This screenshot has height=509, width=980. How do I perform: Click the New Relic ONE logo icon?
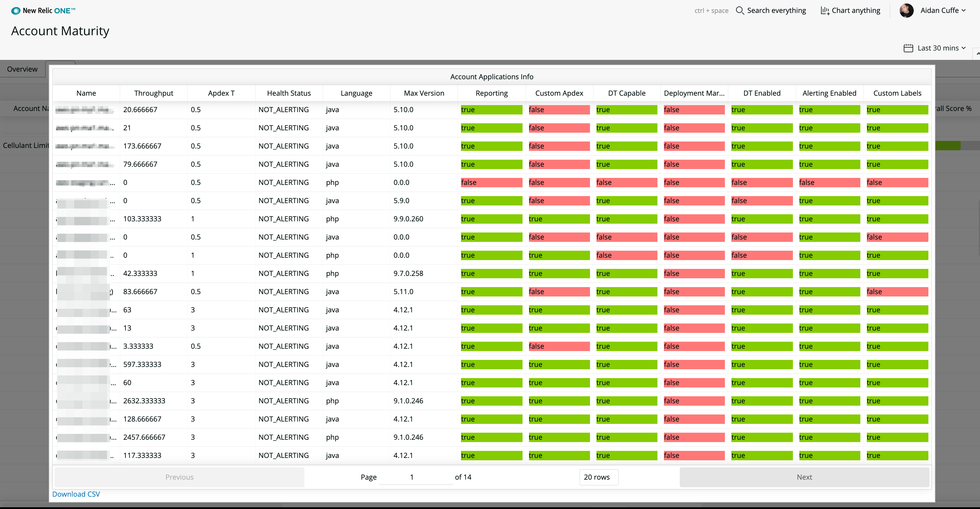[16, 11]
